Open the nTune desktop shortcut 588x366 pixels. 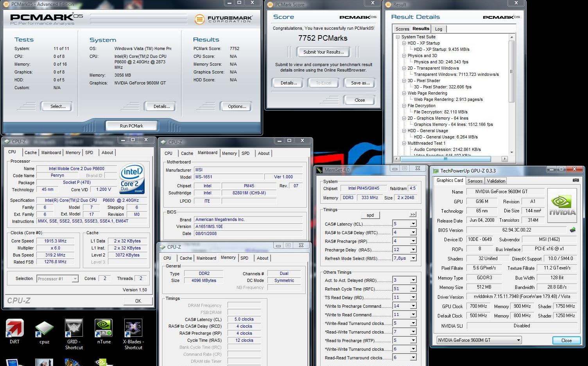(x=104, y=332)
